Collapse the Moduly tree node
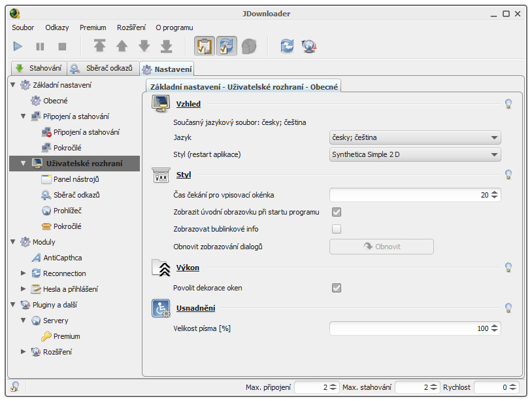 [x=13, y=242]
